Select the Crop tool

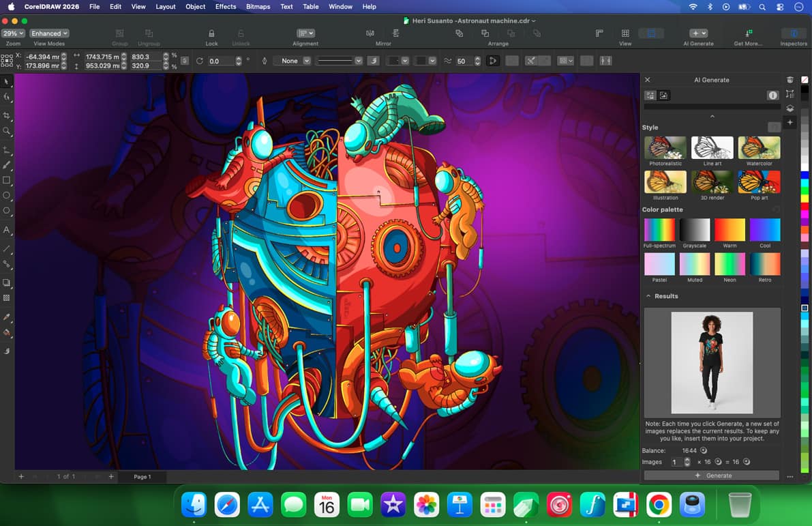pyautogui.click(x=7, y=115)
